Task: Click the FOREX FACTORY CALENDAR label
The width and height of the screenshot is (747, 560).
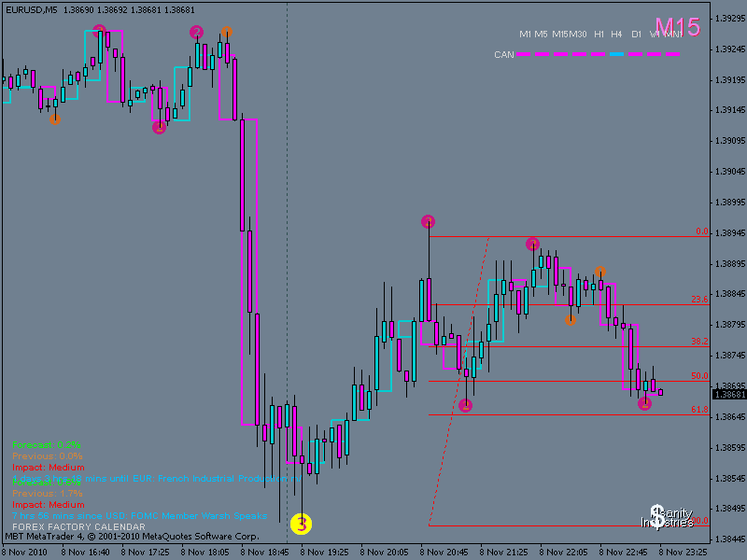Action: [x=78, y=527]
